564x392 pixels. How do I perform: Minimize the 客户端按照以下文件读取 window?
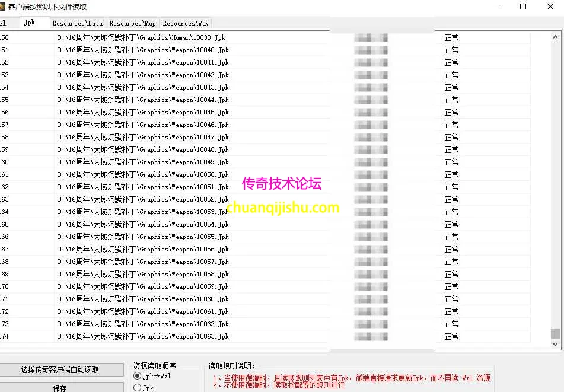[496, 7]
